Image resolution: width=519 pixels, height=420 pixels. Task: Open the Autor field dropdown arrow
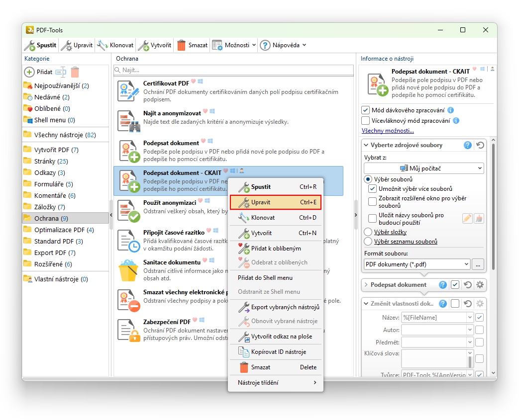coord(470,330)
